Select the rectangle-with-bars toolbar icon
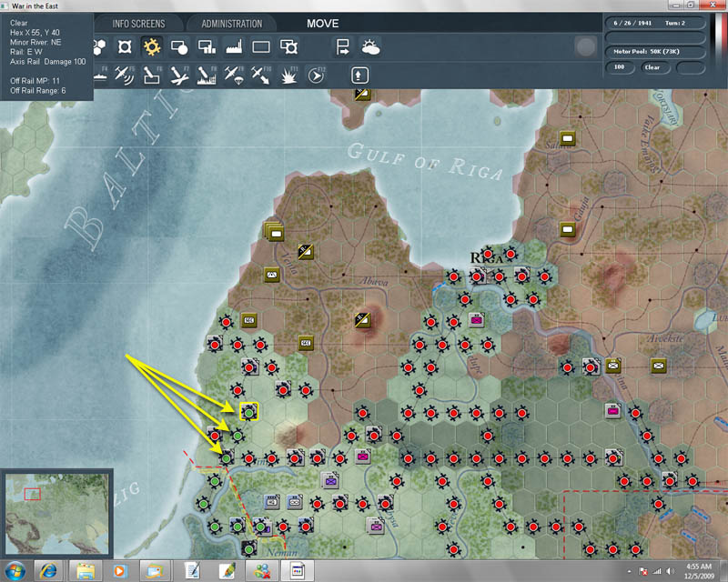 207,47
